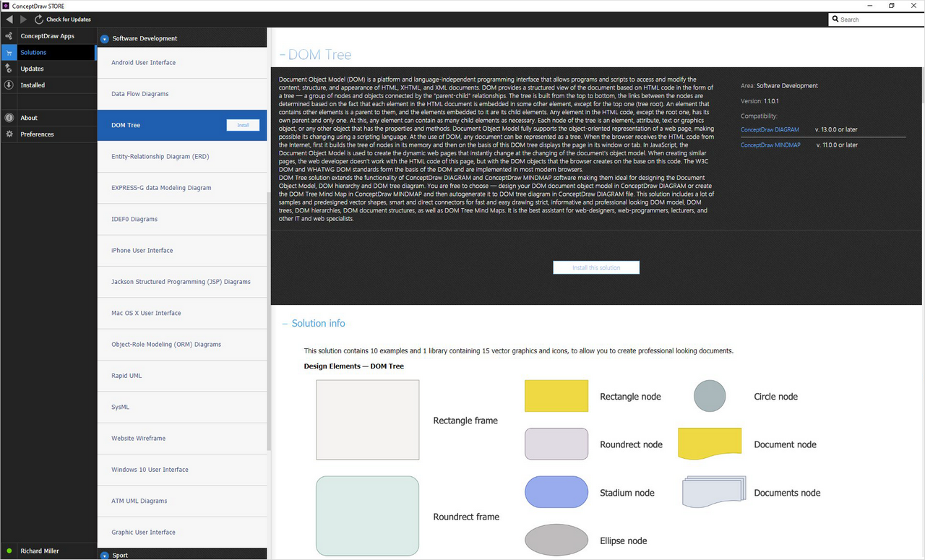Click the forward navigation arrow

tap(24, 20)
